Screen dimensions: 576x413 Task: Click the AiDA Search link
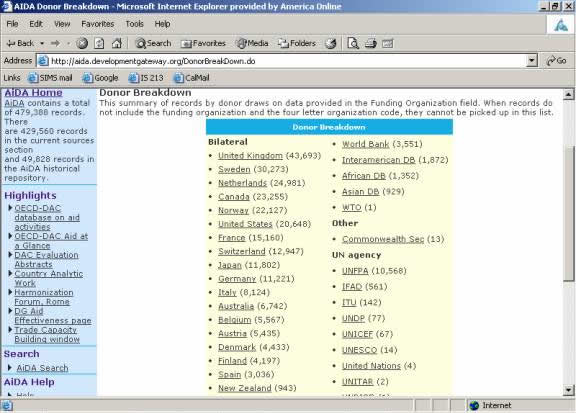pyautogui.click(x=42, y=368)
